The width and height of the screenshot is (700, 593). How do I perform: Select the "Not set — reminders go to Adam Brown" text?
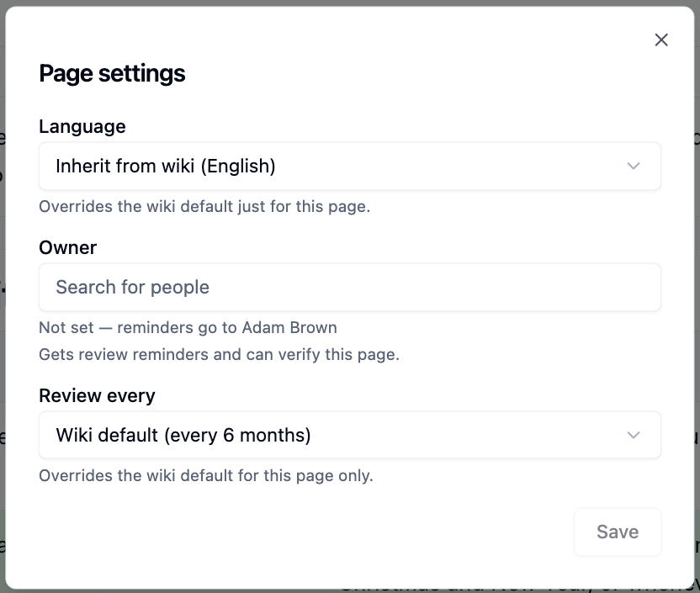point(188,327)
